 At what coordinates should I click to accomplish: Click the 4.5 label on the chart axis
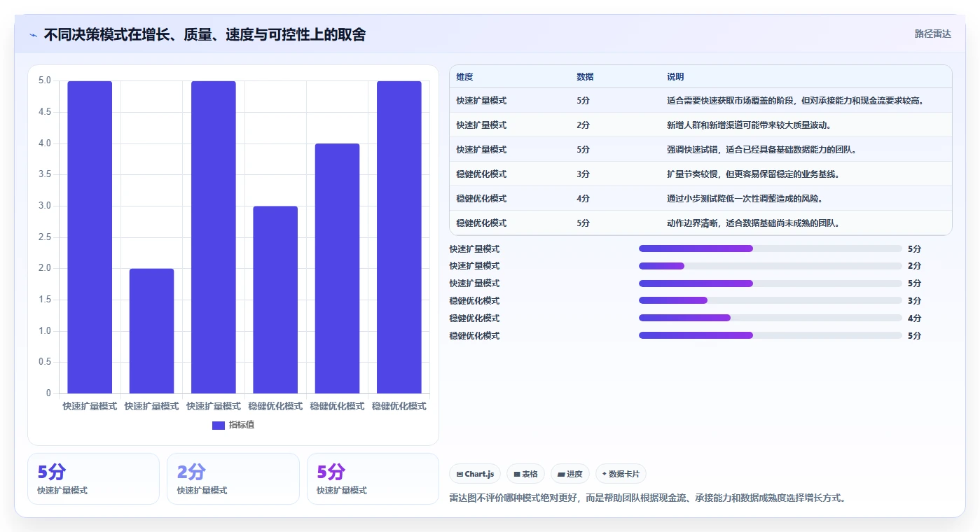[44, 112]
